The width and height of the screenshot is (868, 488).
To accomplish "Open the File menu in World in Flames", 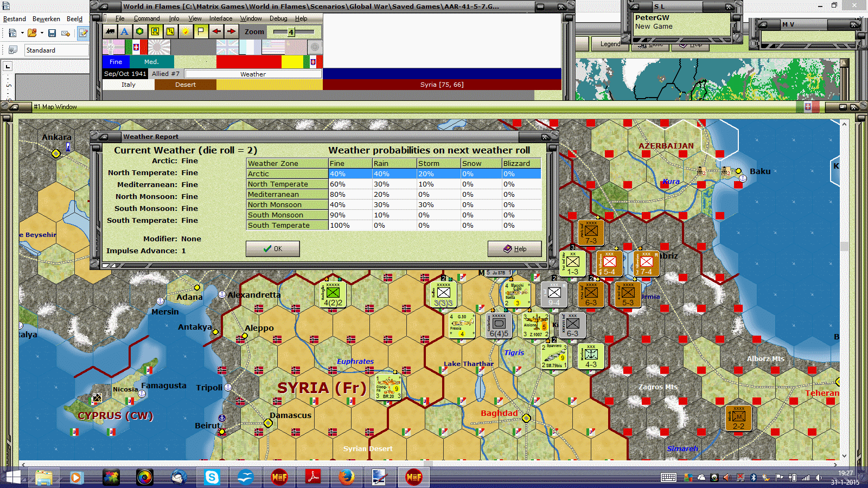I will pyautogui.click(x=120, y=18).
